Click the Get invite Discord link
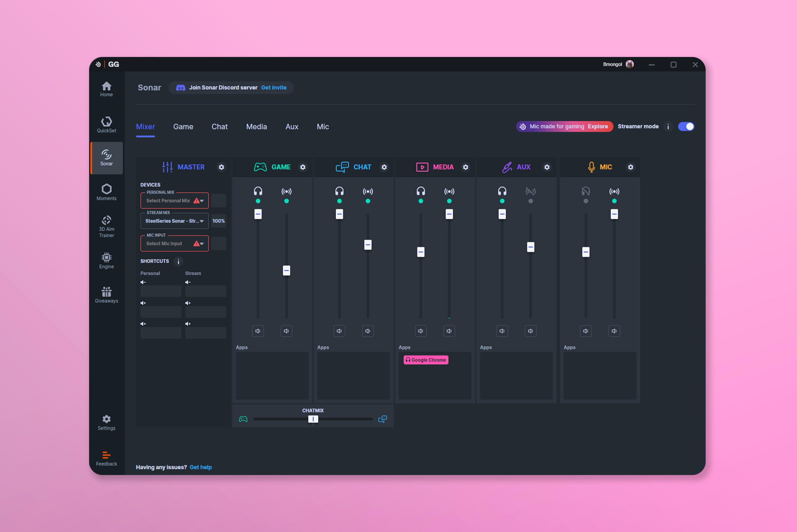Image resolution: width=797 pixels, height=532 pixels. click(274, 88)
